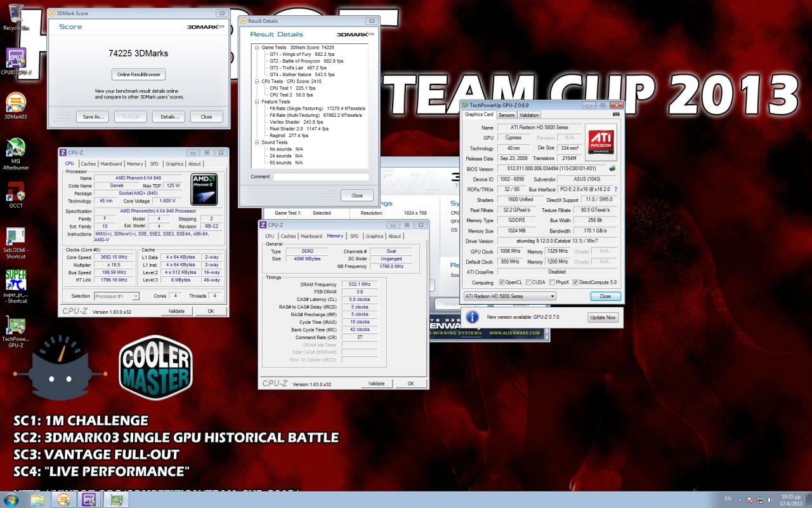The image size is (812, 508).
Task: Click the Windows Start orb
Action: point(11,499)
